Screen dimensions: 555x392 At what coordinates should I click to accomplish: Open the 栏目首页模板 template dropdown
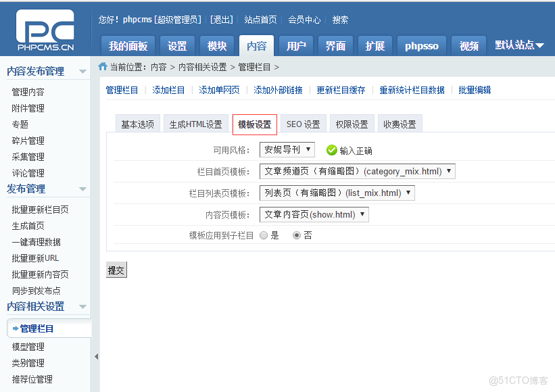point(357,171)
